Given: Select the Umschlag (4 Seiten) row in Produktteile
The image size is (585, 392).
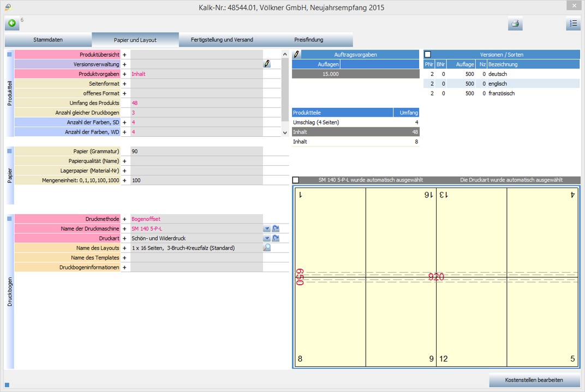Looking at the screenshot, I should 355,123.
